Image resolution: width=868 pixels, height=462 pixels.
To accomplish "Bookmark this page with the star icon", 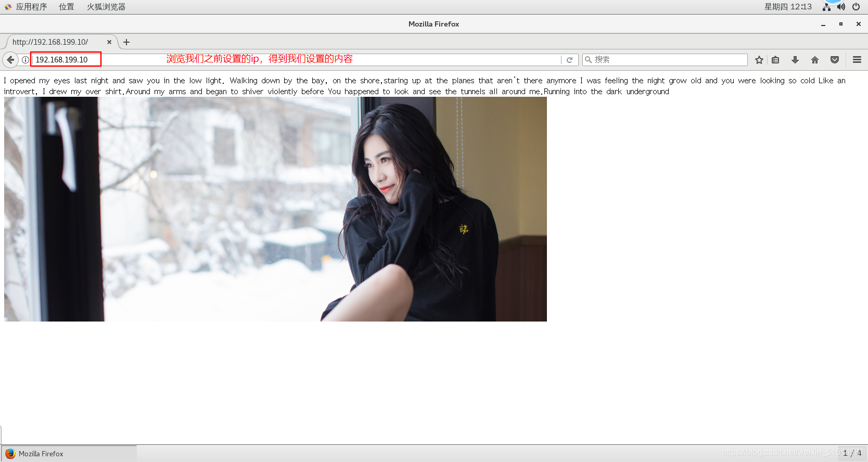I will click(759, 60).
